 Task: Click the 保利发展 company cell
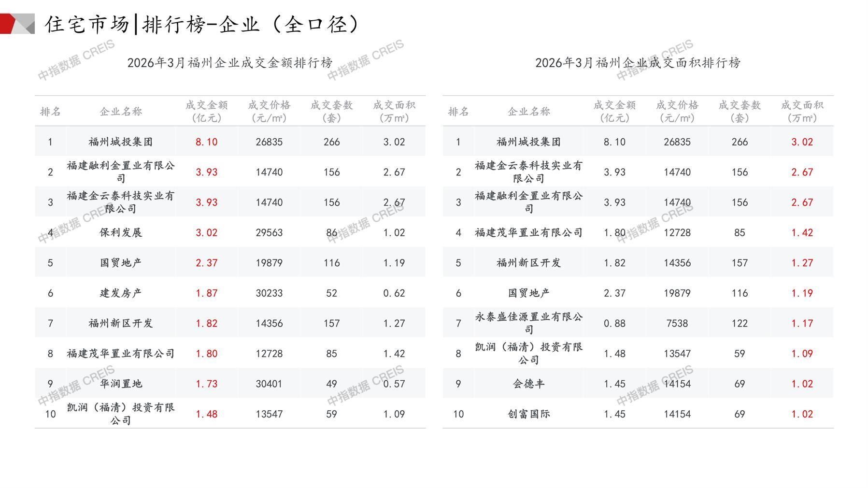(x=121, y=232)
